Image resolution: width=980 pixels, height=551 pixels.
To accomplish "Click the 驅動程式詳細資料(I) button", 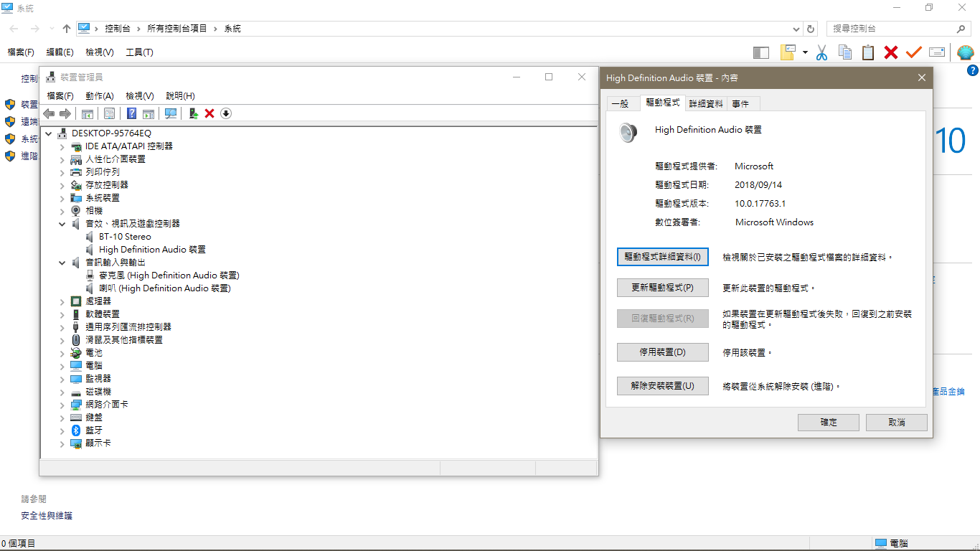I will 663,257.
